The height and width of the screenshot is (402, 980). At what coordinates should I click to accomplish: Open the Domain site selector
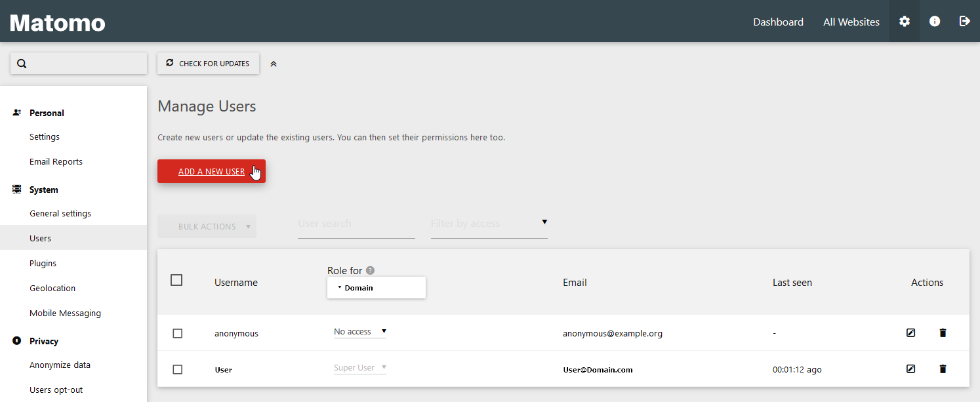tap(377, 287)
